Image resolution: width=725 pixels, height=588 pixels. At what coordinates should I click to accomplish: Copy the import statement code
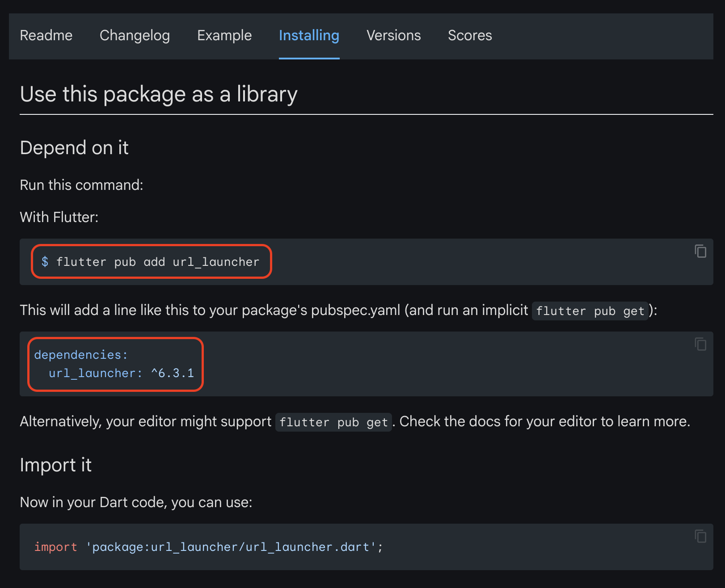click(700, 536)
